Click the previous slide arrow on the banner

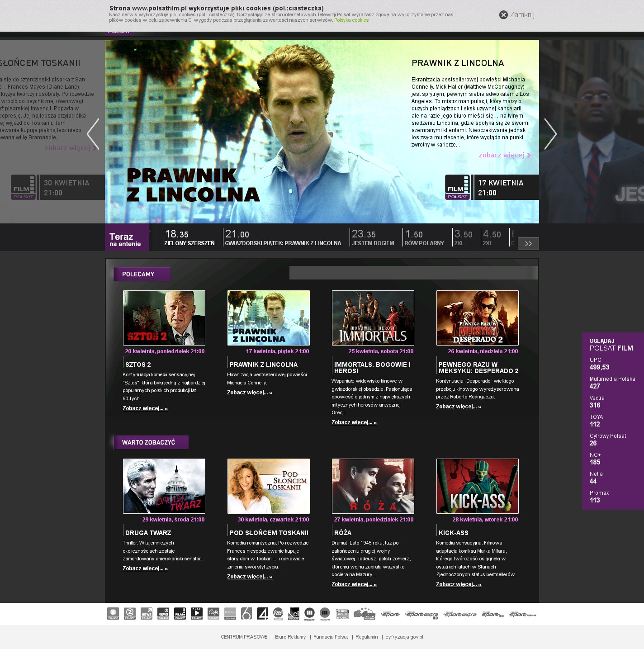tap(93, 134)
